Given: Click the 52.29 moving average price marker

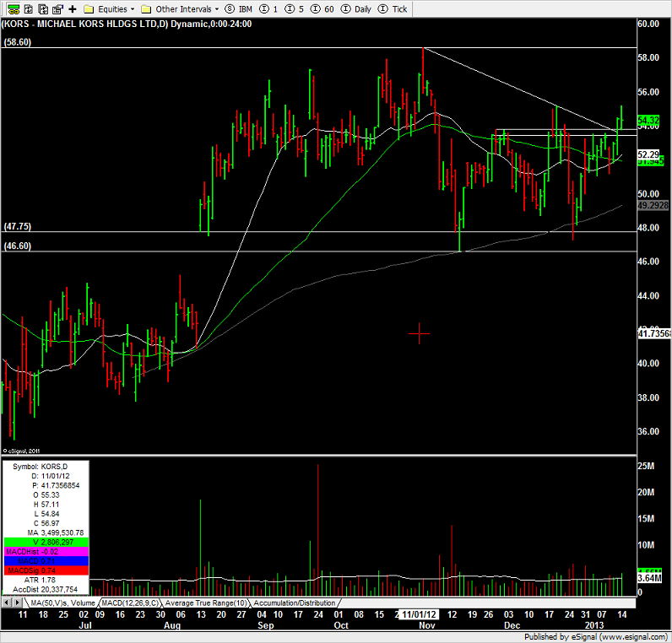Looking at the screenshot, I should [x=648, y=154].
